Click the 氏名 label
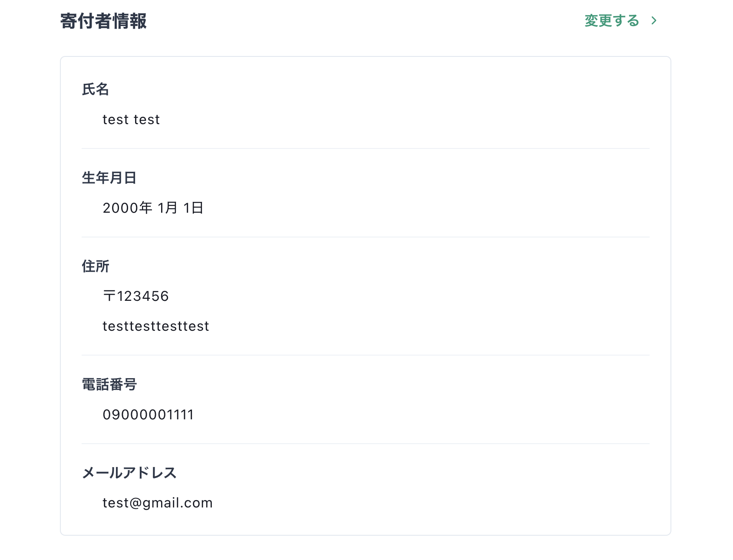 [96, 89]
